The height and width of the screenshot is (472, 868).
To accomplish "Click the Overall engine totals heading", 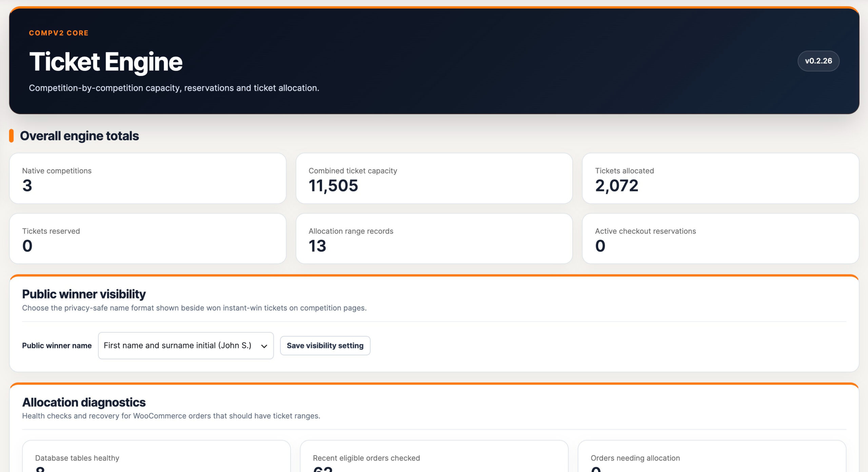I will [79, 136].
